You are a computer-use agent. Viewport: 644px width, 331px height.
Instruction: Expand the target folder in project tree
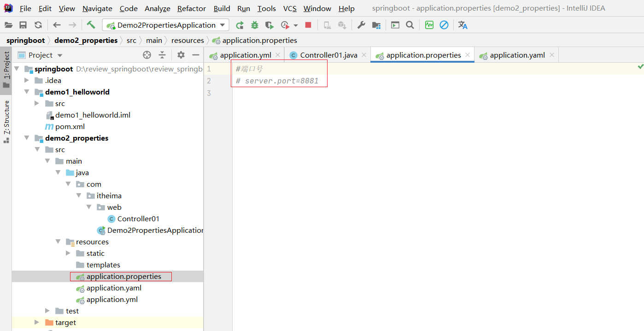click(37, 322)
